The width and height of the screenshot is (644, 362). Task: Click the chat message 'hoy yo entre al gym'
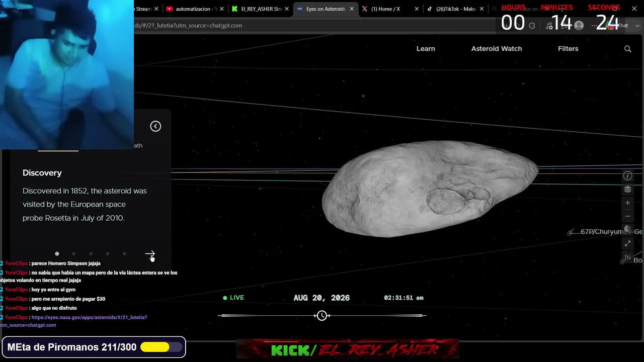click(x=53, y=290)
